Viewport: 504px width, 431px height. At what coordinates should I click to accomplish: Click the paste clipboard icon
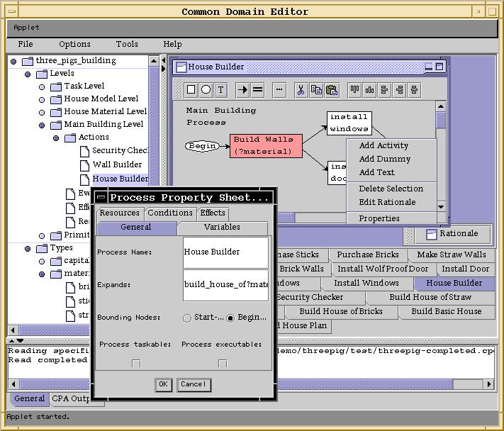[330, 90]
